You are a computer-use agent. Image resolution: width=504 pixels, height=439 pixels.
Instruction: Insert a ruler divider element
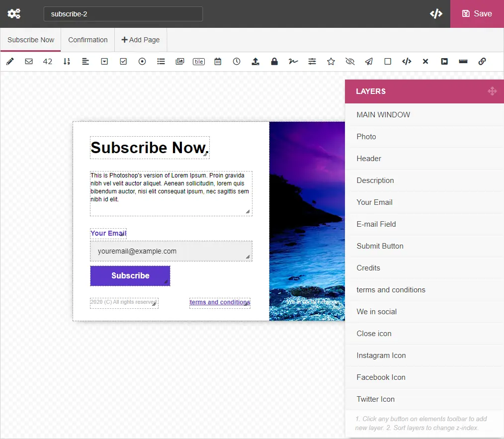[x=463, y=61]
